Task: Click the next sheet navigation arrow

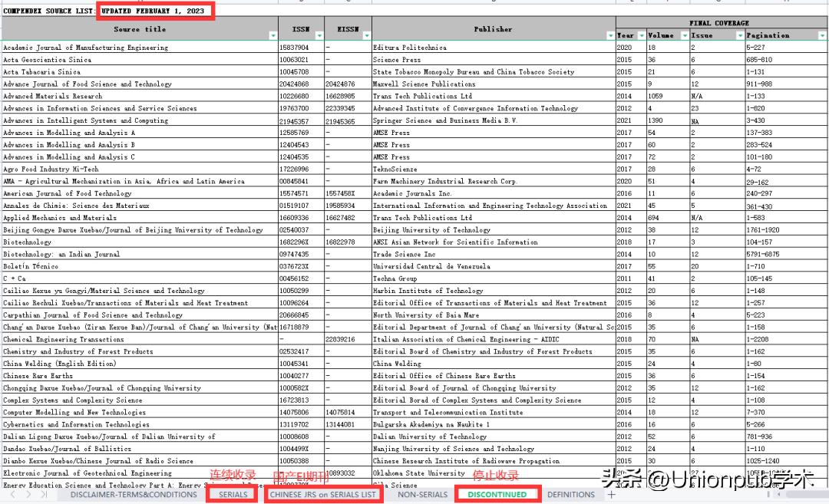Action: [x=28, y=495]
